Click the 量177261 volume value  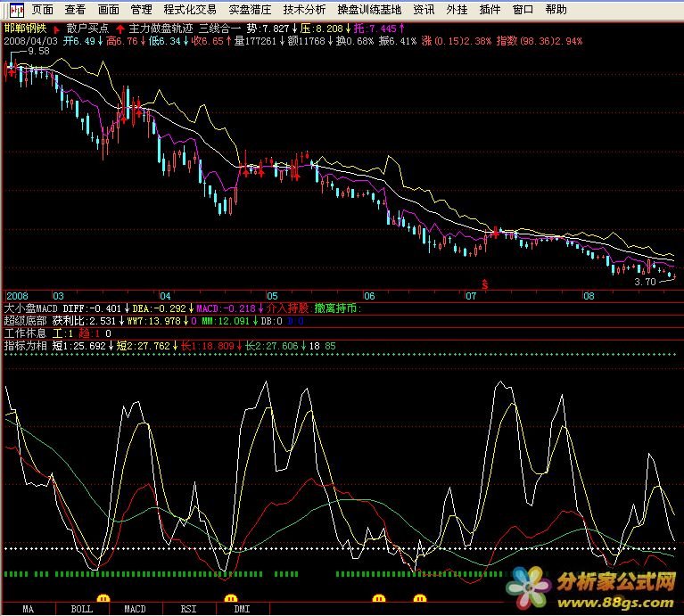coord(259,41)
